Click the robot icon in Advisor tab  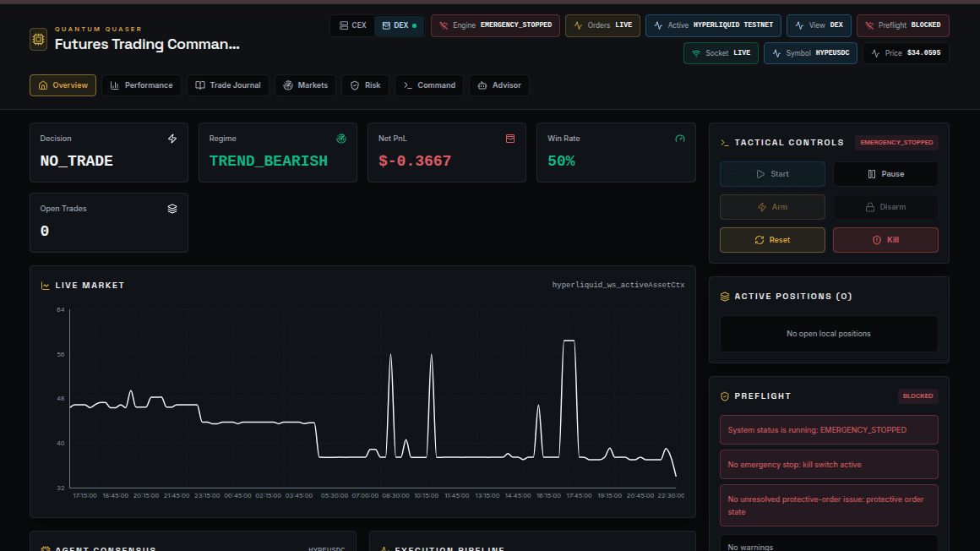pyautogui.click(x=482, y=85)
